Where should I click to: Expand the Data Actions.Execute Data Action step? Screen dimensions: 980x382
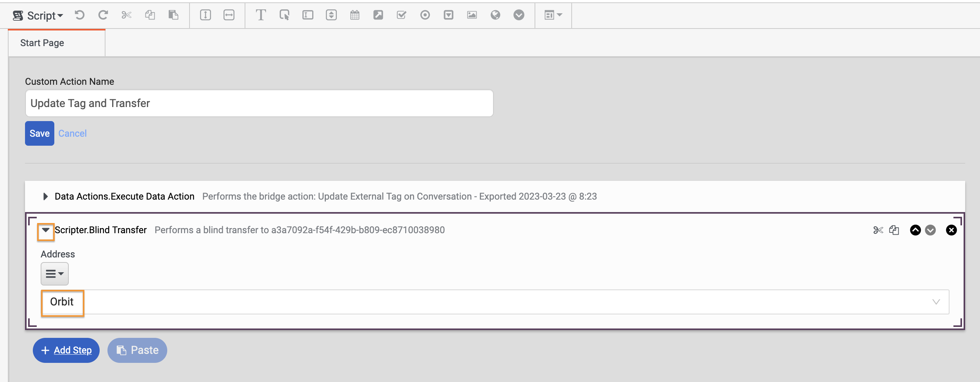45,196
